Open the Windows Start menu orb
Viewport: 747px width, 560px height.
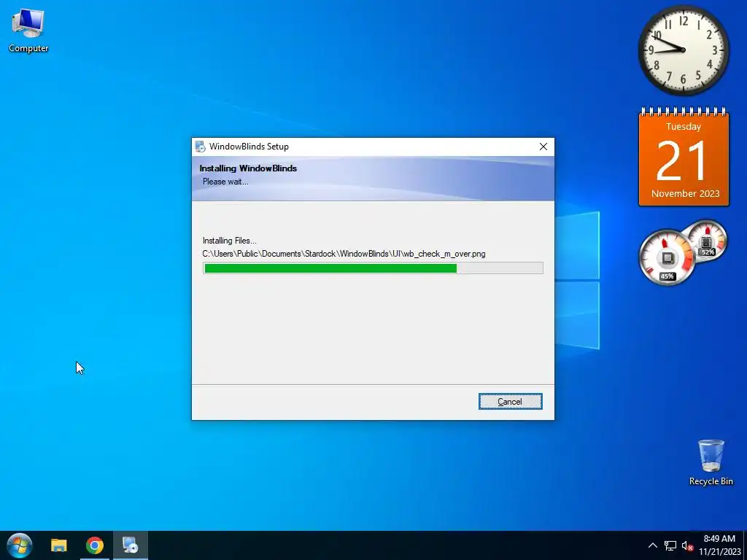[x=20, y=545]
